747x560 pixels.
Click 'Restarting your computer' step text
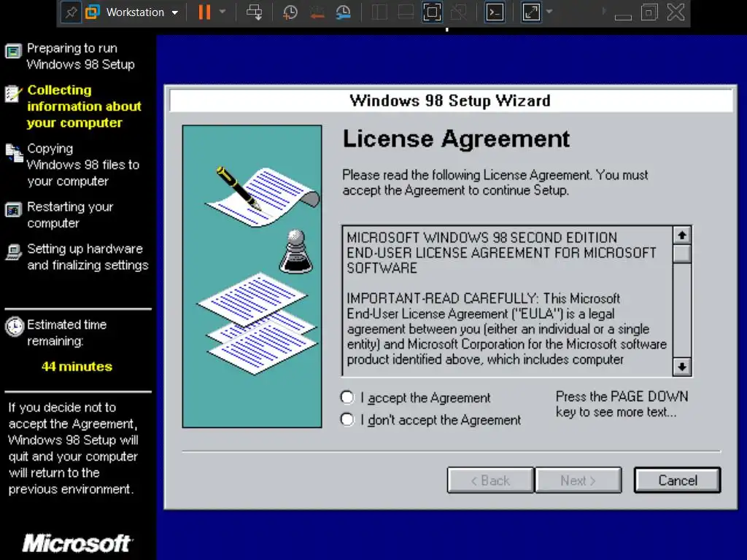(x=70, y=215)
